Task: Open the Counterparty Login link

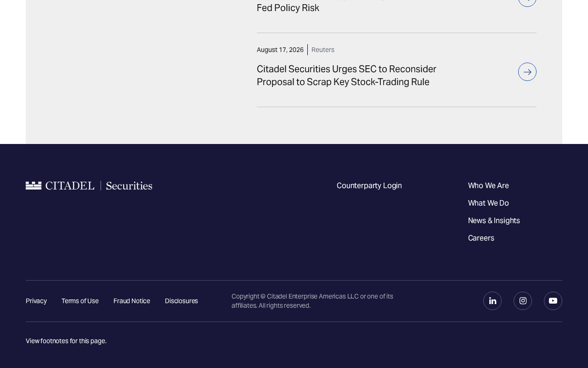Action: pyautogui.click(x=369, y=185)
